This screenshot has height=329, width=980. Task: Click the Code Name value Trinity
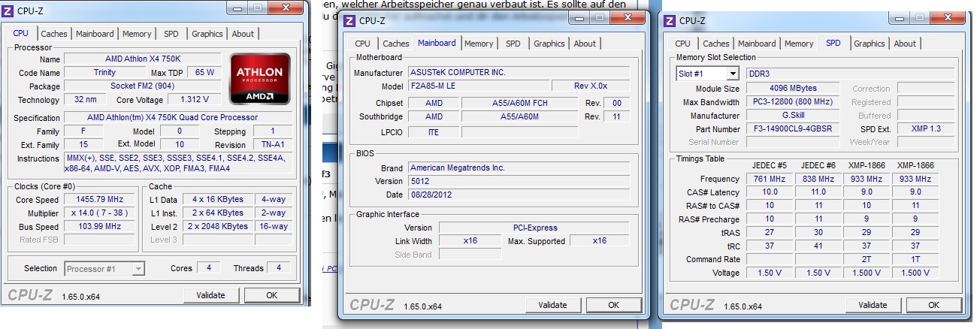tap(104, 73)
